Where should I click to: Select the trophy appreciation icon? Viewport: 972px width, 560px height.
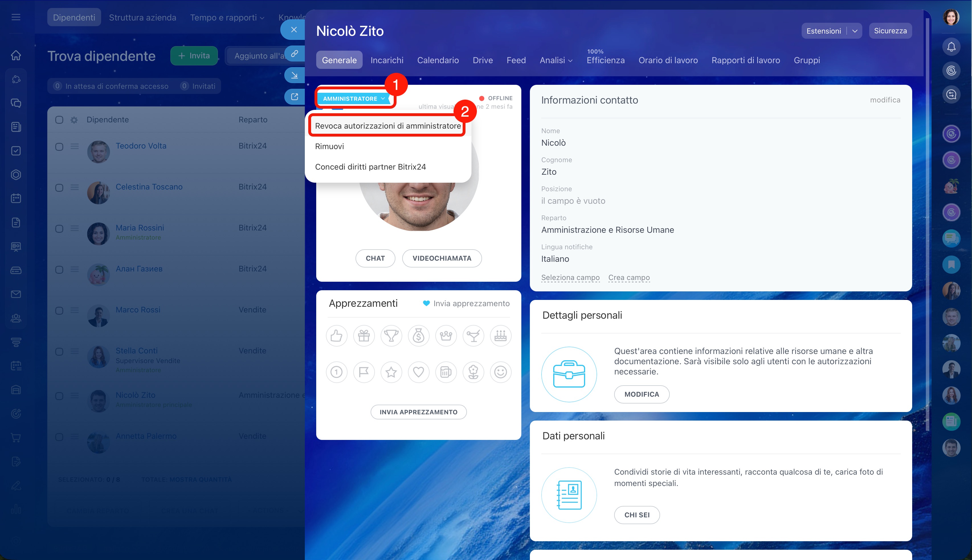pyautogui.click(x=391, y=336)
